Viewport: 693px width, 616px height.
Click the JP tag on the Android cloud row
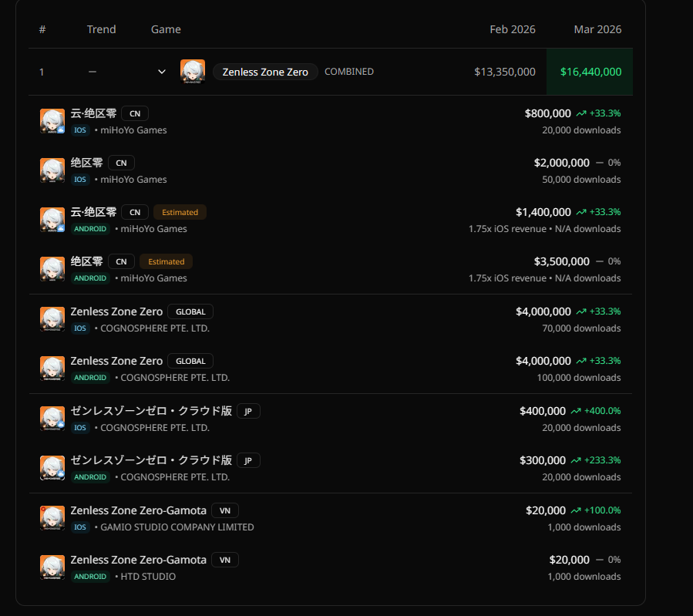(248, 460)
